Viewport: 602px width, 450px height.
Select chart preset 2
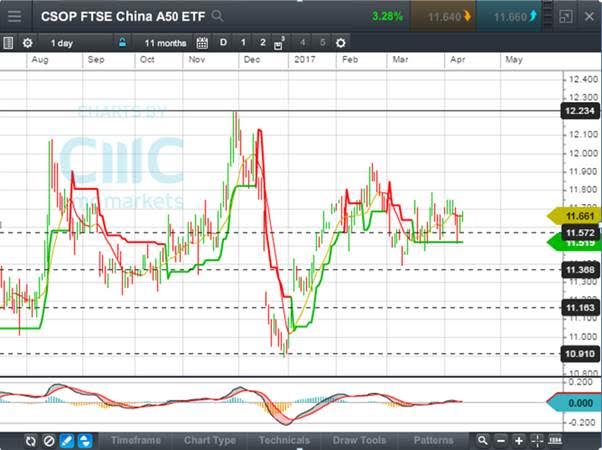click(263, 43)
